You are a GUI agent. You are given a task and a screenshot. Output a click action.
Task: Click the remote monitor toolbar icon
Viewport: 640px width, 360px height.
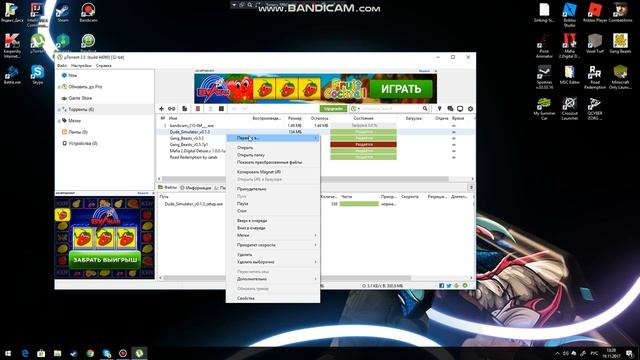pyautogui.click(x=460, y=109)
